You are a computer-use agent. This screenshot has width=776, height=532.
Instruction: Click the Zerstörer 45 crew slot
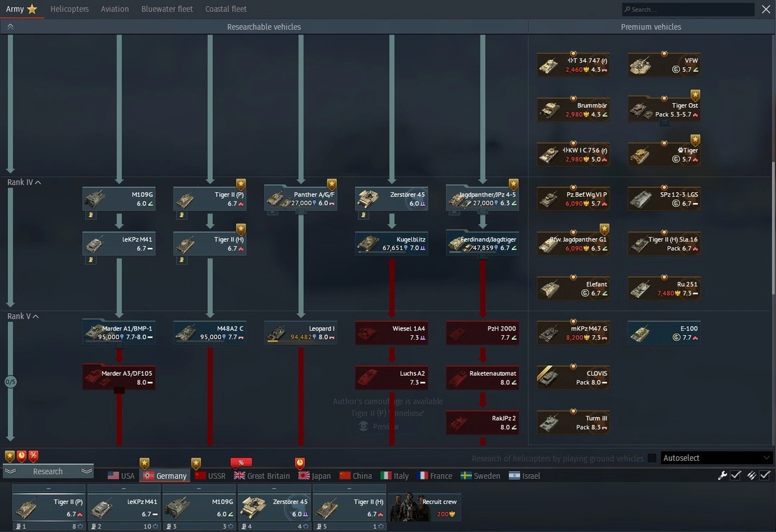(x=274, y=507)
